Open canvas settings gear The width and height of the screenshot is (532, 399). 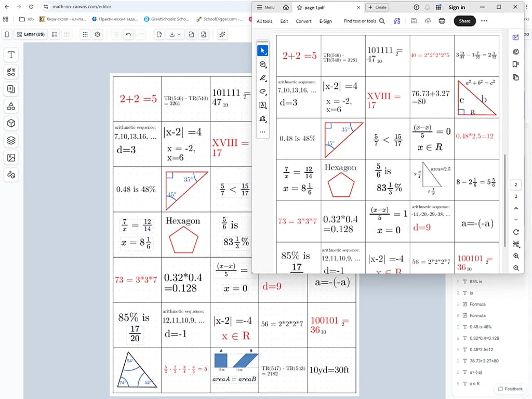(x=98, y=34)
